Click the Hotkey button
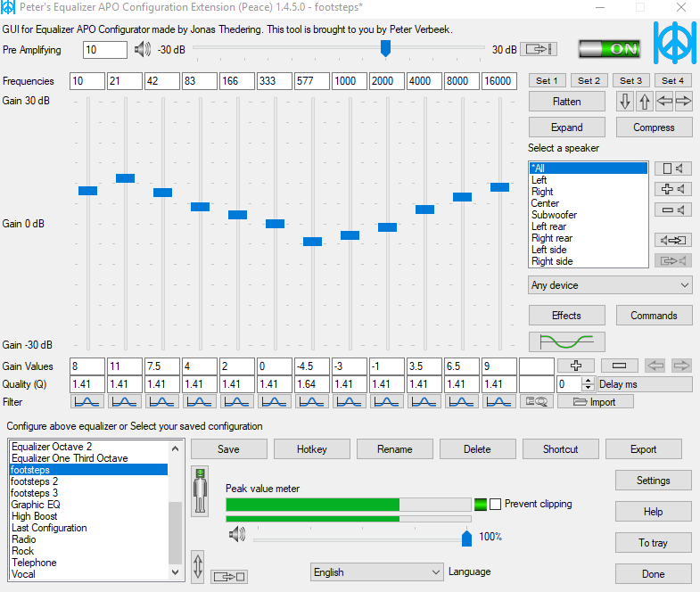Viewport: 700px width, 592px height. click(311, 449)
